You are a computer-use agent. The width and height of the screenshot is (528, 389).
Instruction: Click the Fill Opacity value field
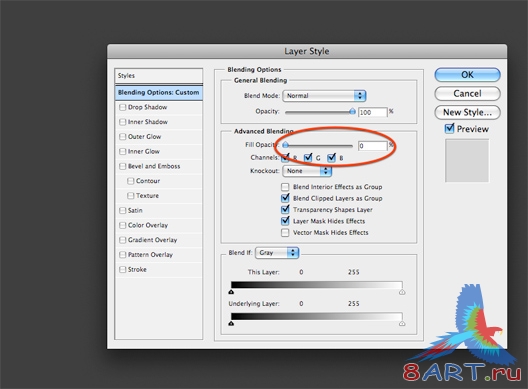coord(373,146)
